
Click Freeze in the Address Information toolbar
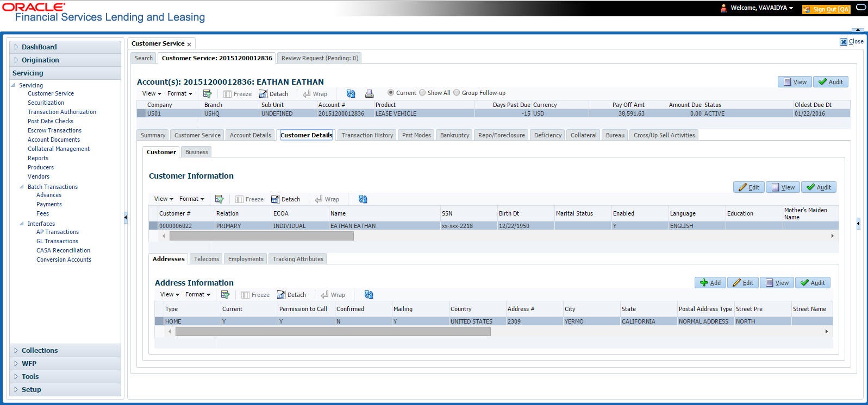point(255,295)
